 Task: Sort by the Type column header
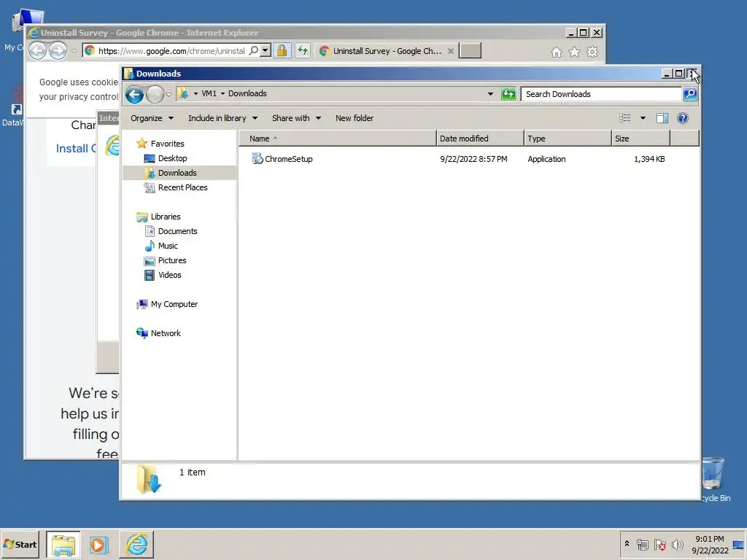(x=568, y=139)
